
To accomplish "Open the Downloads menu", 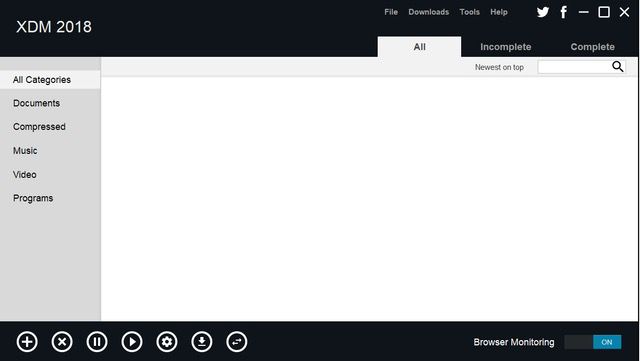I will (x=429, y=12).
